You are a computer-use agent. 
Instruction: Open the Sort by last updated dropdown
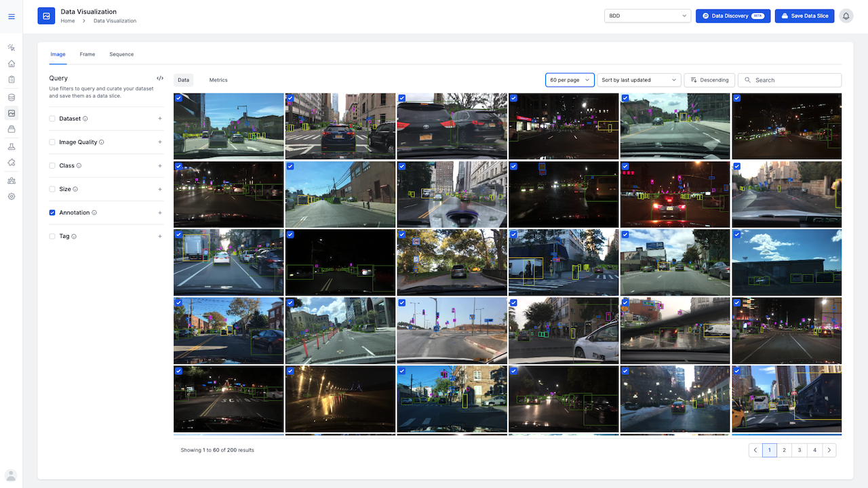[x=639, y=80]
